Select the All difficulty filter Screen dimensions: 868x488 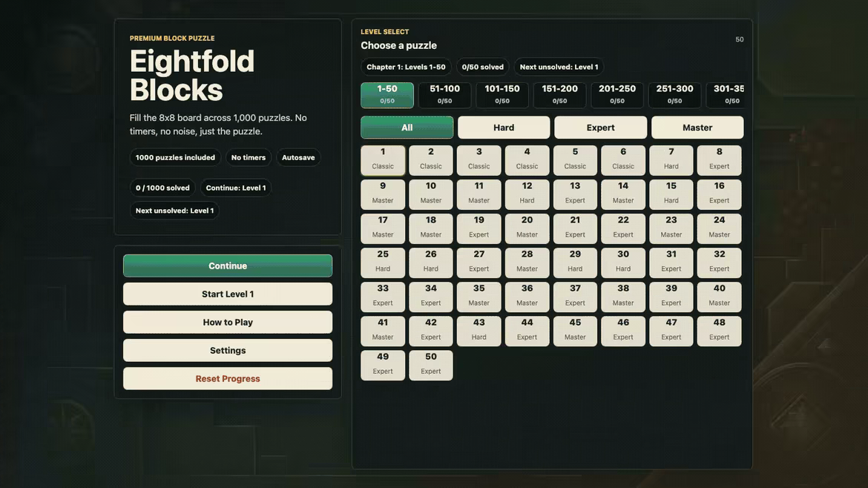click(x=407, y=128)
